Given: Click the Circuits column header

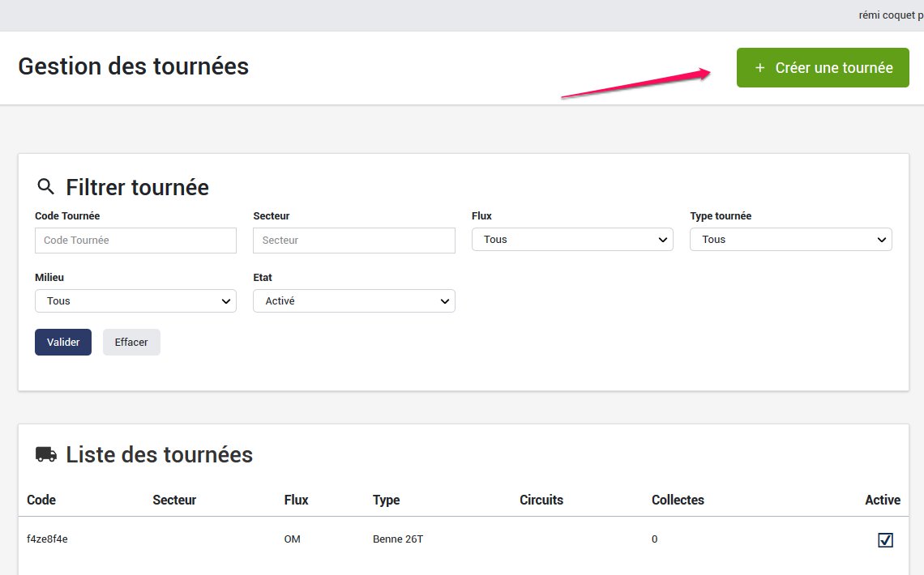Looking at the screenshot, I should pyautogui.click(x=541, y=500).
